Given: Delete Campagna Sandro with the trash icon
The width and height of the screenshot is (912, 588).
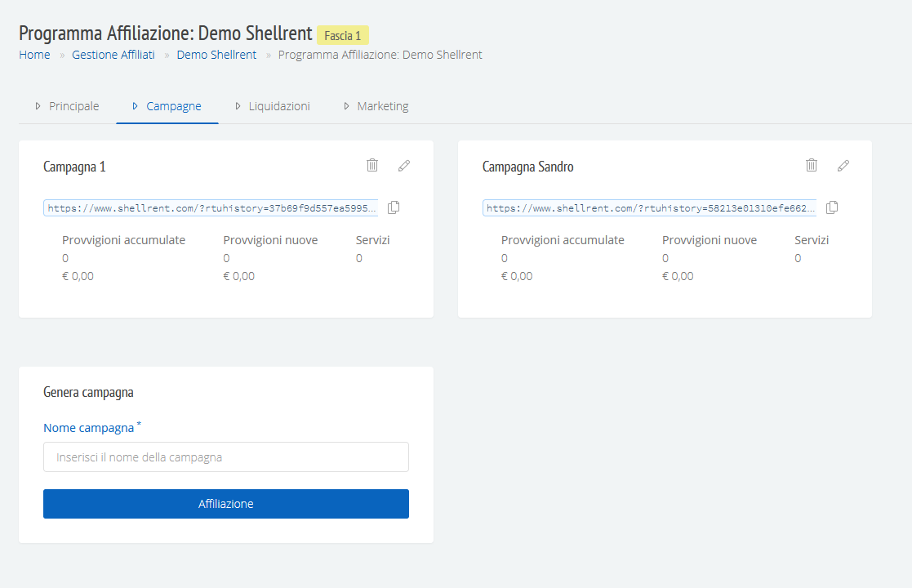Looking at the screenshot, I should pyautogui.click(x=812, y=165).
